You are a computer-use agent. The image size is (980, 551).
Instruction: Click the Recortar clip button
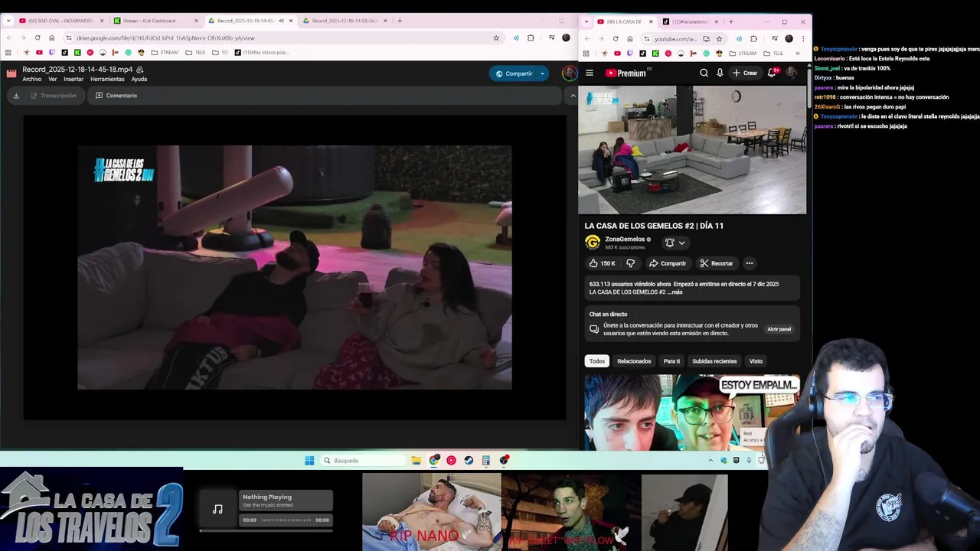pos(717,263)
